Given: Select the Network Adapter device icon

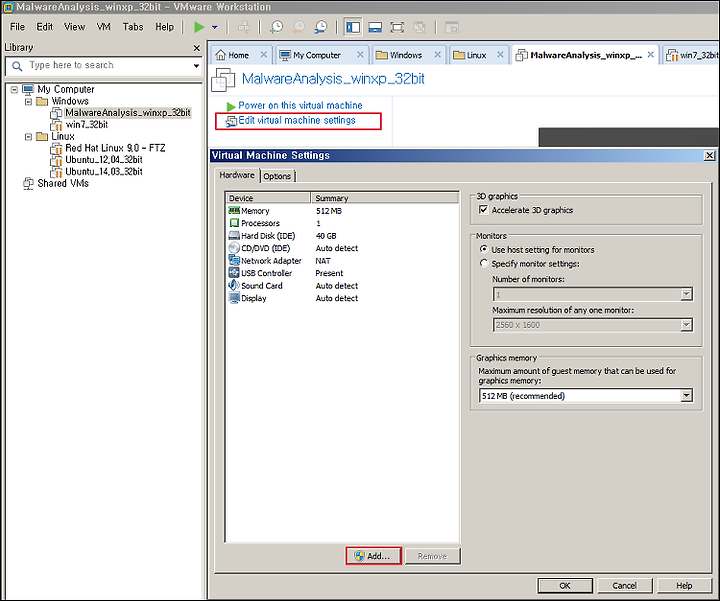Looking at the screenshot, I should (x=234, y=260).
